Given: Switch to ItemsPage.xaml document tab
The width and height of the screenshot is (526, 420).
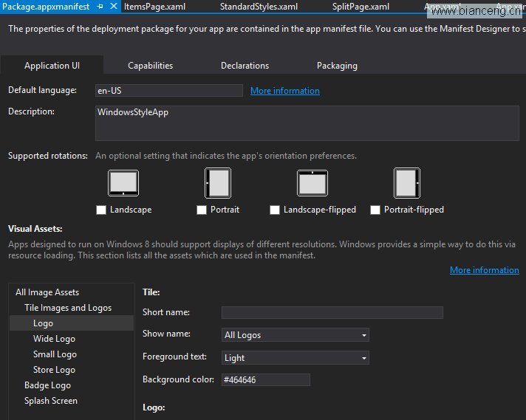Looking at the screenshot, I should point(154,7).
